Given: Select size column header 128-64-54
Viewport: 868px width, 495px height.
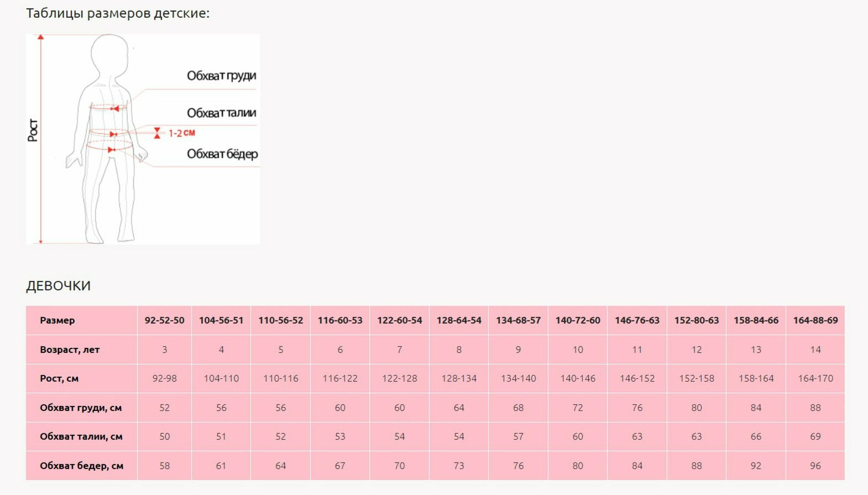Looking at the screenshot, I should pos(459,321).
